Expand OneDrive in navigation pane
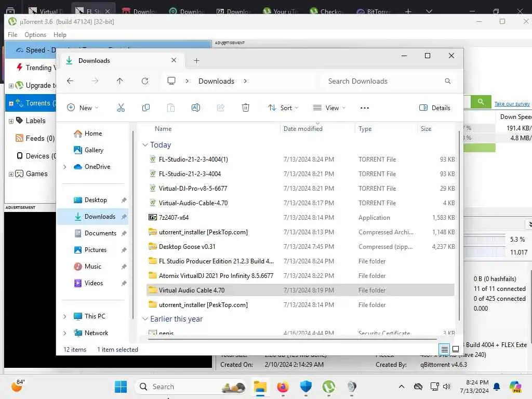 click(64, 167)
